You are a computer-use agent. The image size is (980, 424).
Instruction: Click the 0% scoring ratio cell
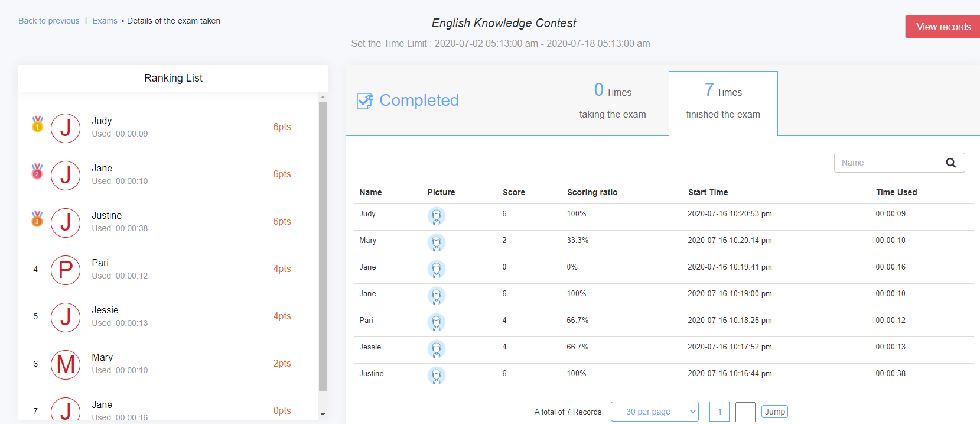pos(572,267)
